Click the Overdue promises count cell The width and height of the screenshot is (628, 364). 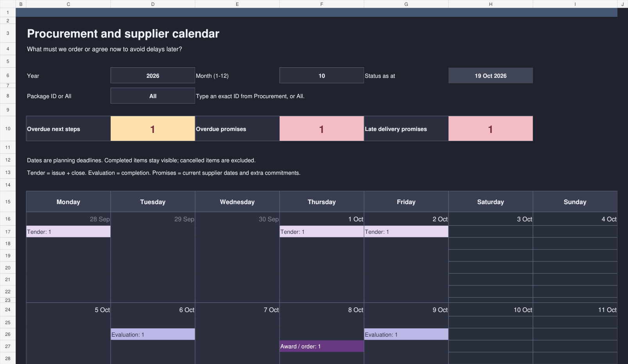pyautogui.click(x=321, y=129)
